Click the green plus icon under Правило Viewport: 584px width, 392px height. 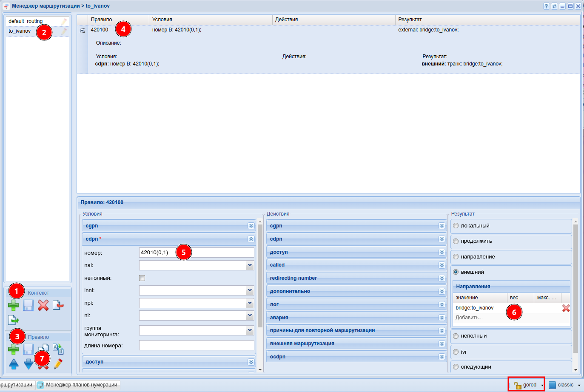(14, 349)
